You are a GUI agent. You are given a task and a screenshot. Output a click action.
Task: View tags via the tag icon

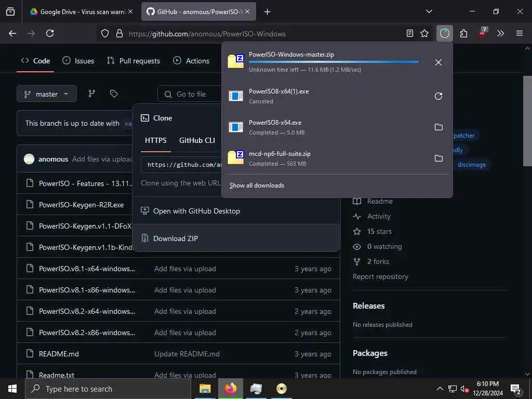[114, 94]
